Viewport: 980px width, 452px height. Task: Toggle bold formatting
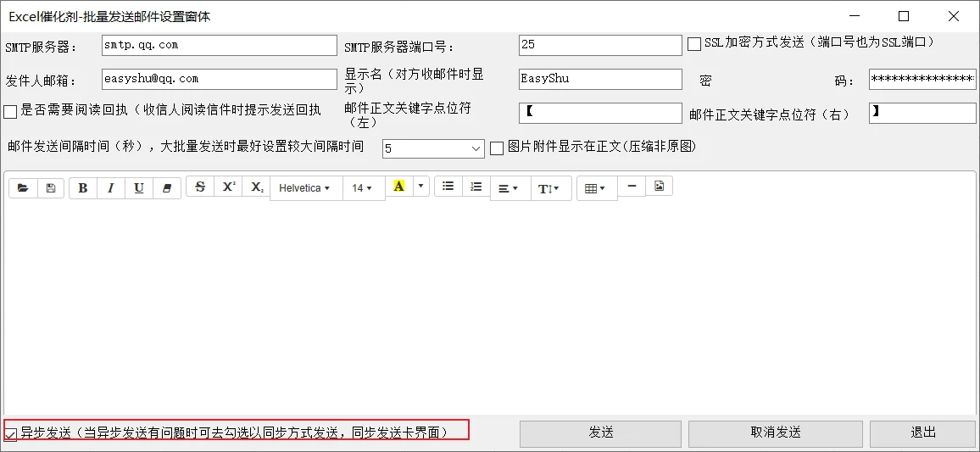tap(82, 188)
